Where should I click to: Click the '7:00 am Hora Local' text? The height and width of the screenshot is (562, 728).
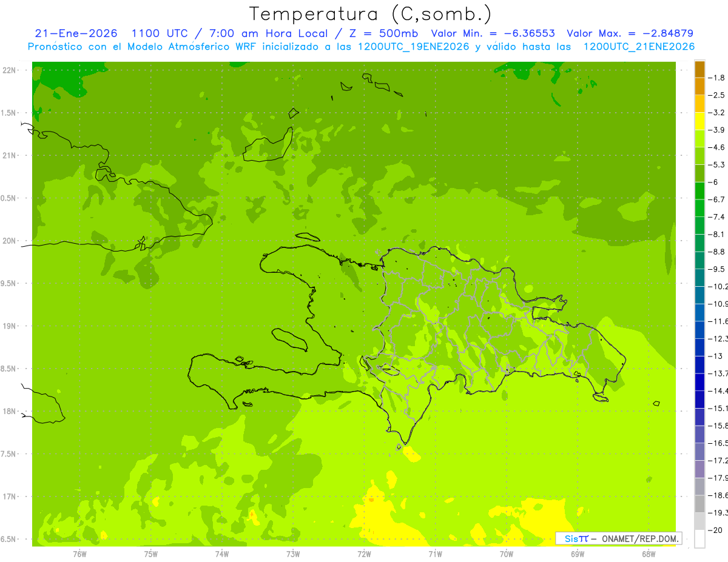[269, 33]
